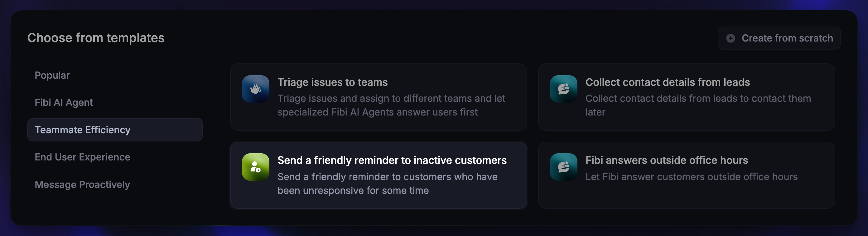Viewport: 868px width, 236px height.
Task: Select the Teammate Efficiency category
Action: [x=115, y=130]
